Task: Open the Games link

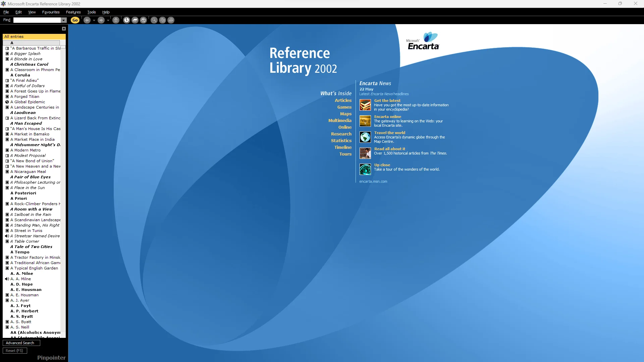Action: point(344,107)
